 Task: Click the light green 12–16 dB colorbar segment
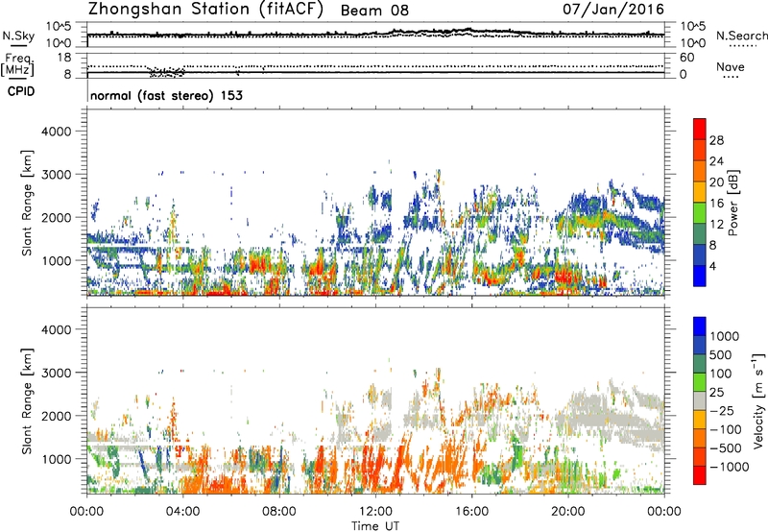pyautogui.click(x=700, y=213)
